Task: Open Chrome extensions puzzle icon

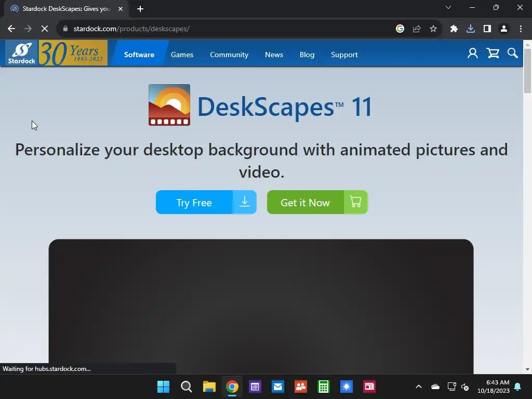Action: (x=454, y=29)
